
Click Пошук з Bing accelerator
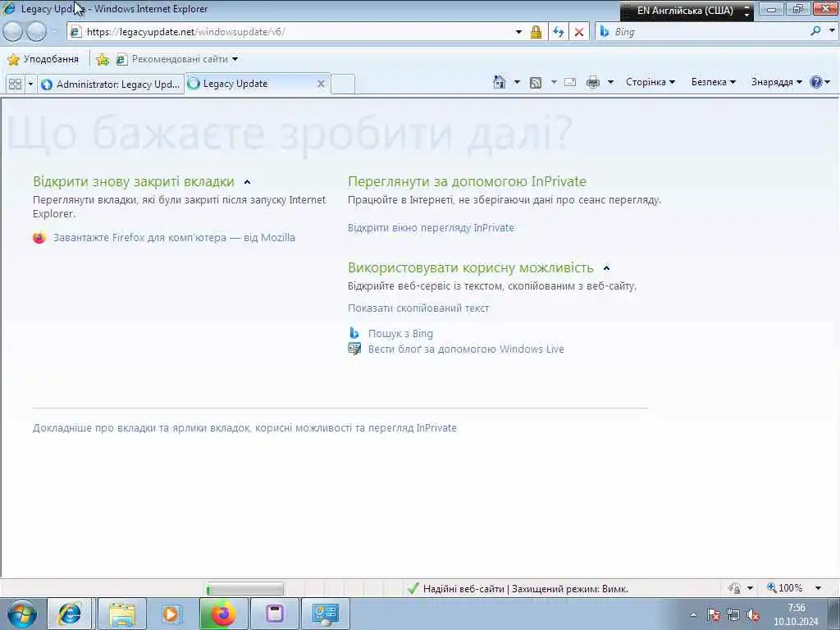400,333
